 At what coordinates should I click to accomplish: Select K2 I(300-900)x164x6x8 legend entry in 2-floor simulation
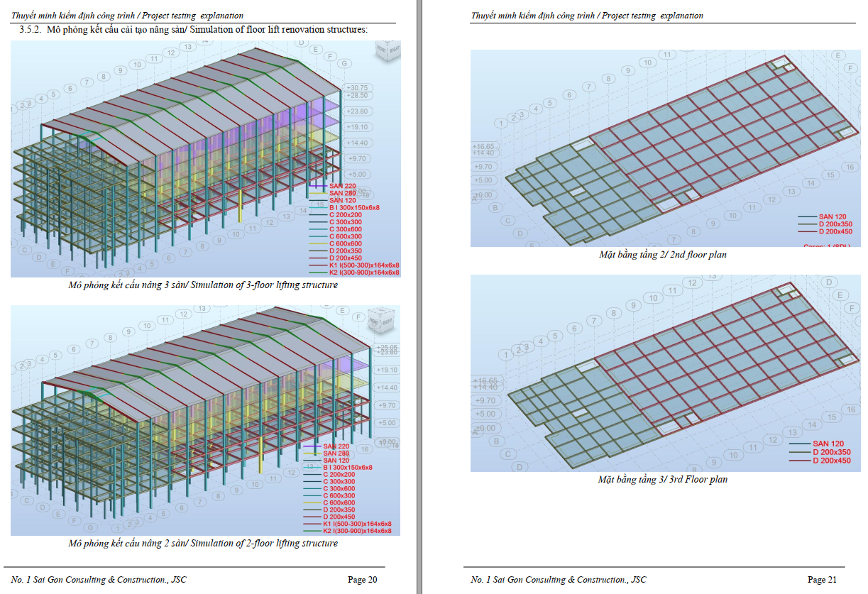(x=357, y=531)
